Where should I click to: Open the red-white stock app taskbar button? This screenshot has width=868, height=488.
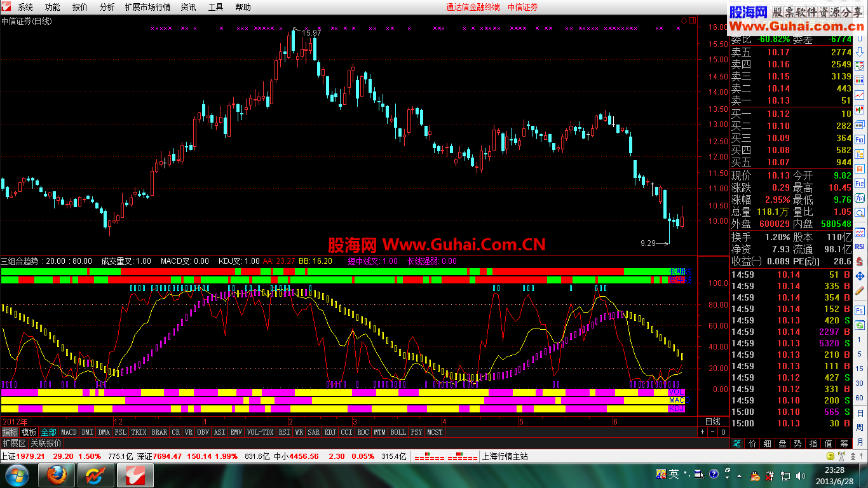(x=134, y=475)
